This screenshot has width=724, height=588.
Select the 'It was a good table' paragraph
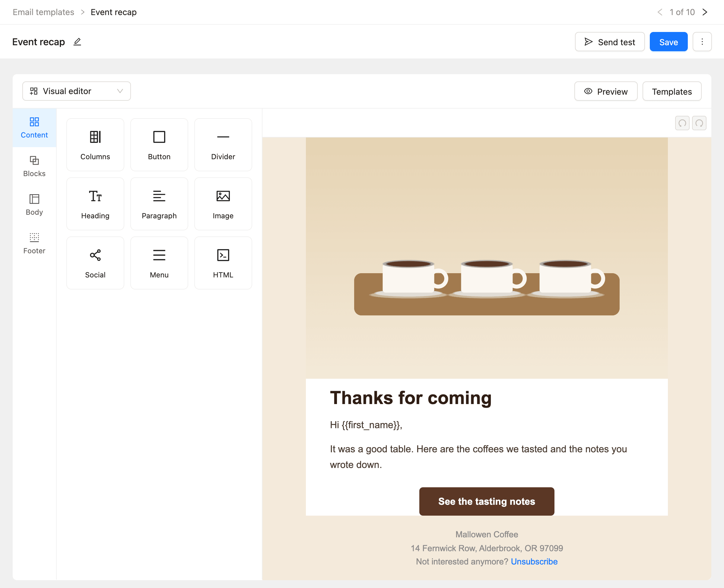(x=478, y=457)
